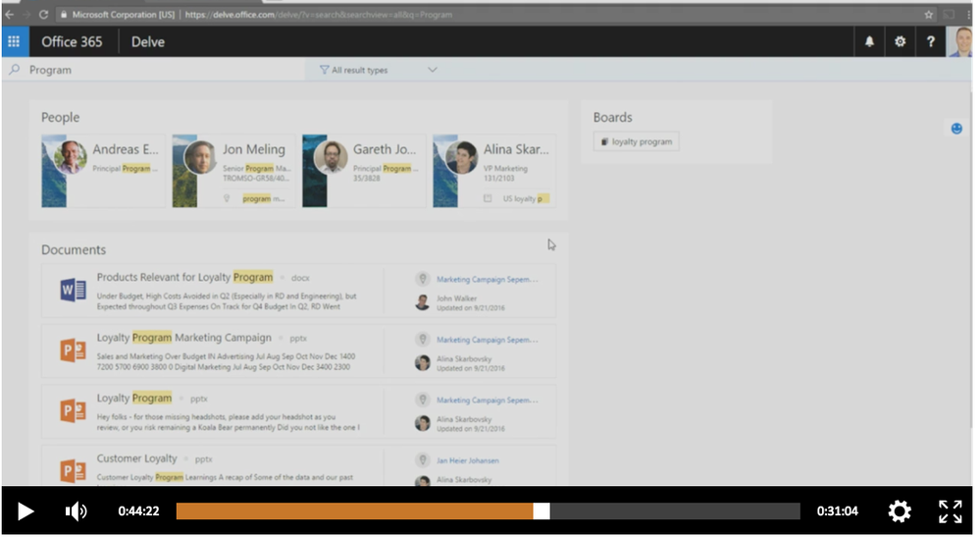
Task: Play the video
Action: [x=25, y=511]
